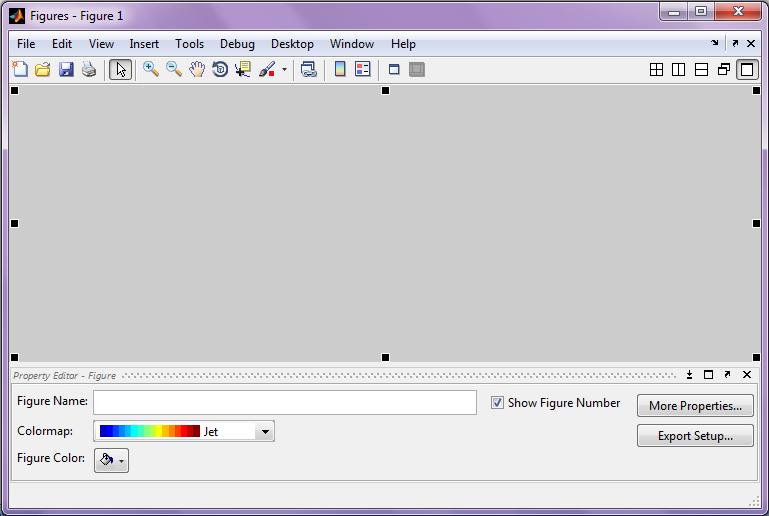Choose the tile layout grid icon
Viewport: 769px width, 516px height.
656,70
